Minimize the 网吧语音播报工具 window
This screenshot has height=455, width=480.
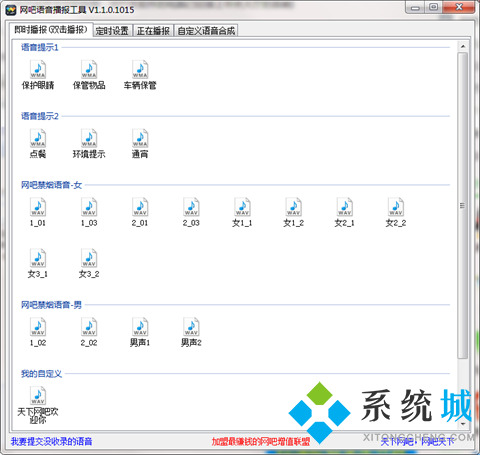415,7
